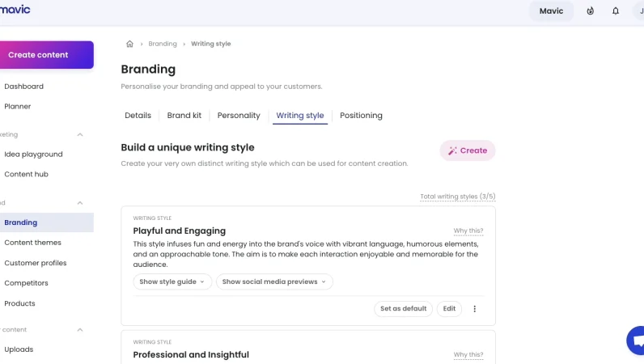Edit the Playful and Engaging style
Viewport: 644px width, 364px height.
coord(449,308)
